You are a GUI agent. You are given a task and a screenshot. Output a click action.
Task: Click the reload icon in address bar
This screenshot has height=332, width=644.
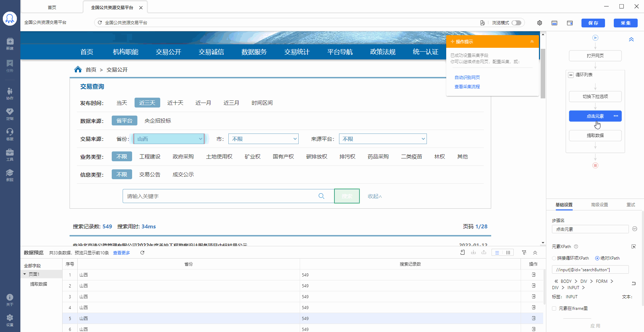(100, 22)
